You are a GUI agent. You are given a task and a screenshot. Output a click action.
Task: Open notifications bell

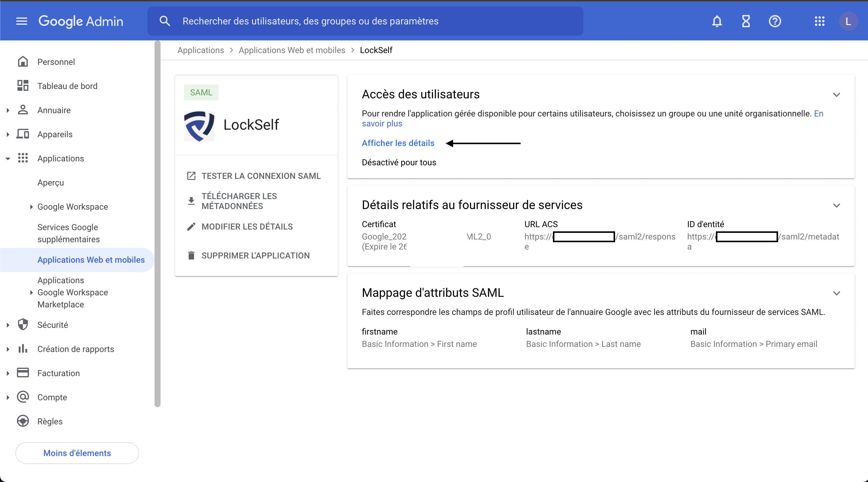click(x=717, y=21)
